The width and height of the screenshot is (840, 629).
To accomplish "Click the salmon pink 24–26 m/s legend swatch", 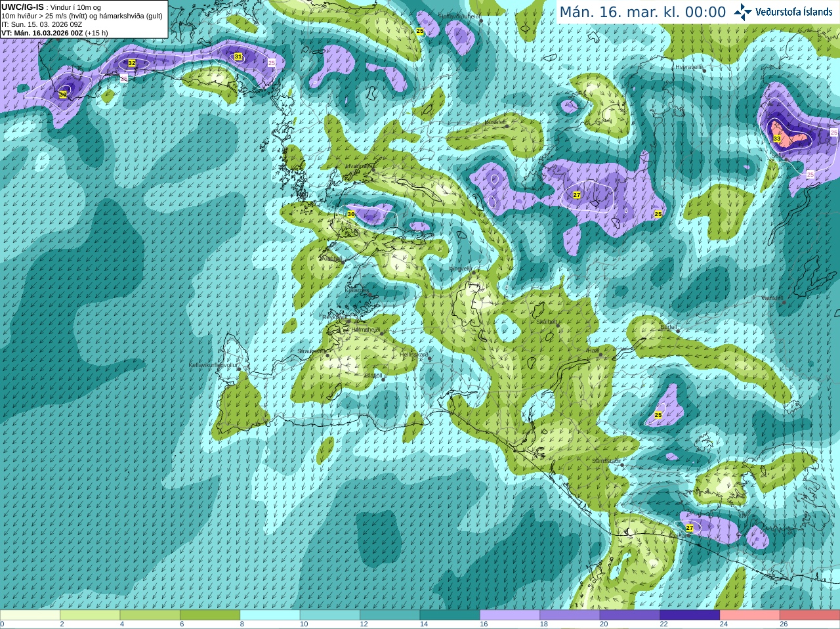I will tap(750, 615).
